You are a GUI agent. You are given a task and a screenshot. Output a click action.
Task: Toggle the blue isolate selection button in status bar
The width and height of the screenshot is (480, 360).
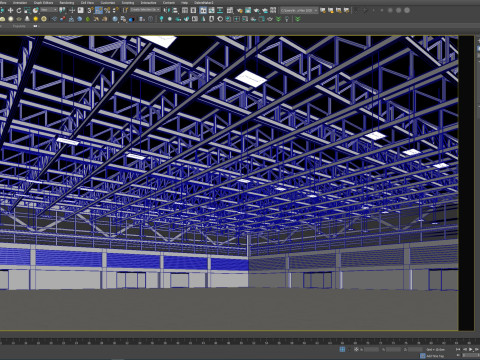[342, 349]
